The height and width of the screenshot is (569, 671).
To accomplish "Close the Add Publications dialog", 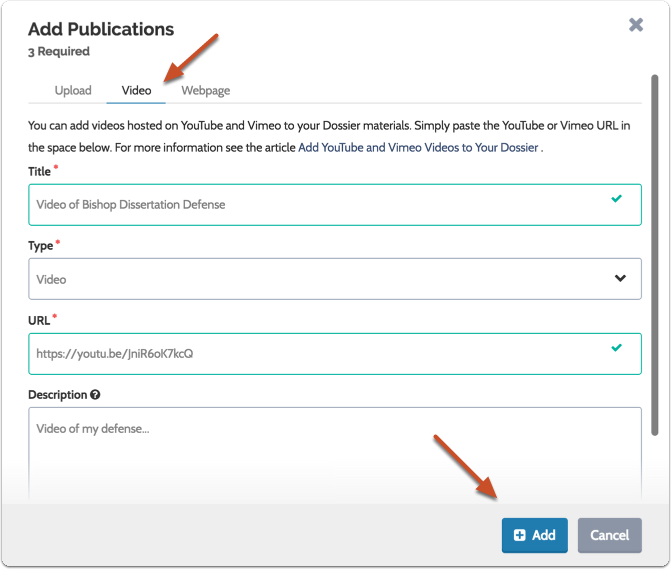I will point(636,25).
